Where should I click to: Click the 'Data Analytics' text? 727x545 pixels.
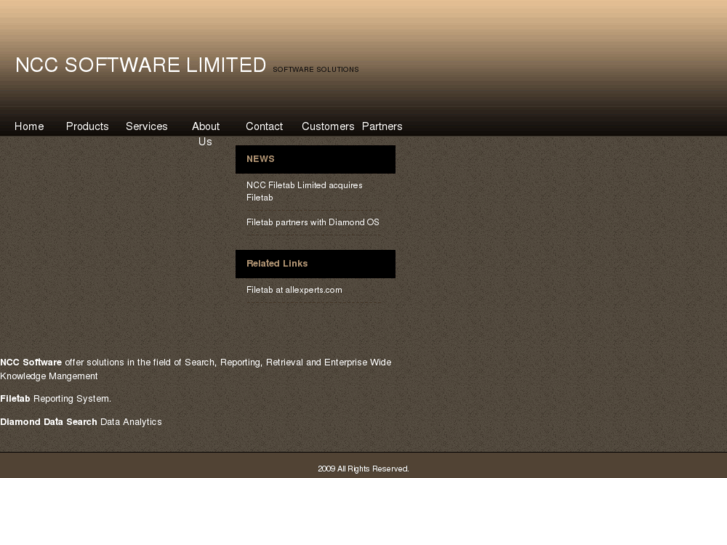[x=131, y=422]
